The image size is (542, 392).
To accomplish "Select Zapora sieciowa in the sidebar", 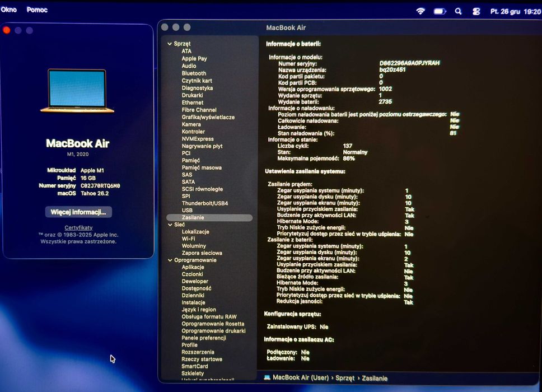I will [202, 253].
